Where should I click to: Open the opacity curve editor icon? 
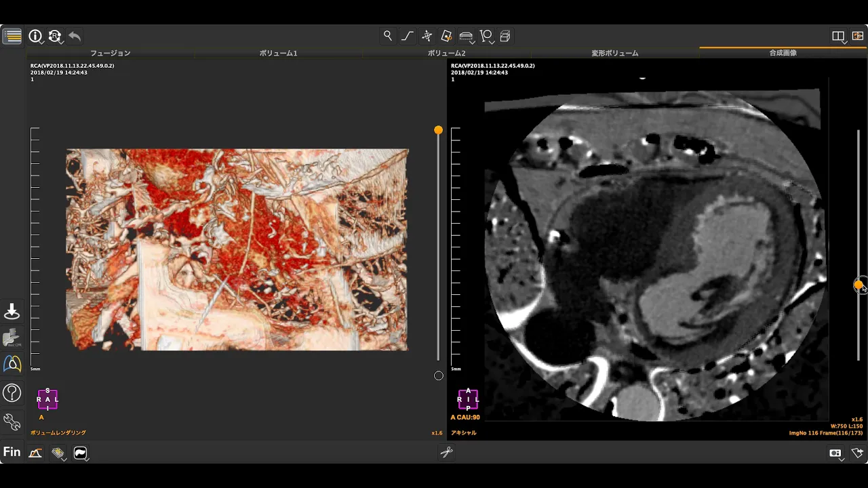tap(35, 453)
